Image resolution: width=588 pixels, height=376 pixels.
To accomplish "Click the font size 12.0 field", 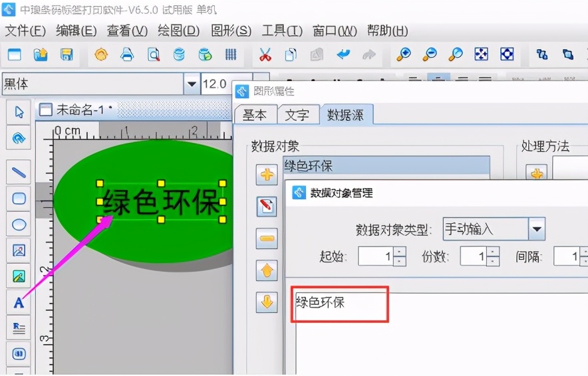I will click(227, 84).
